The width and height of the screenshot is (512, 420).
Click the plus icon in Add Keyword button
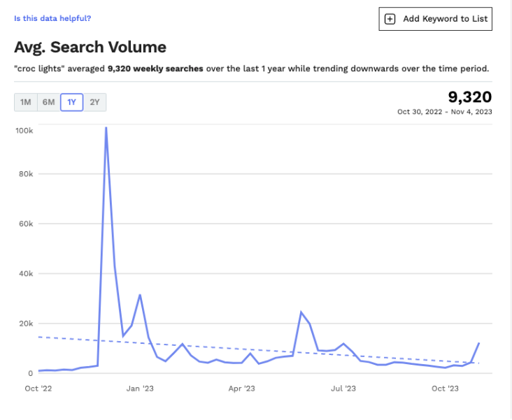pos(390,19)
